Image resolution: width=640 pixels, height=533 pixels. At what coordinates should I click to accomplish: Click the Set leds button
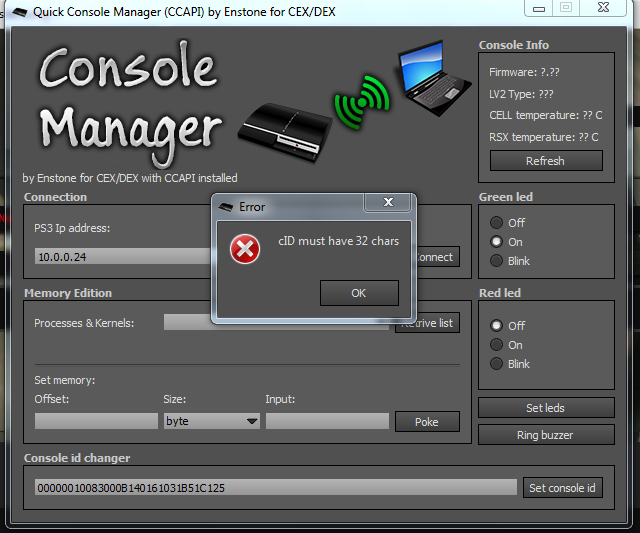point(546,408)
